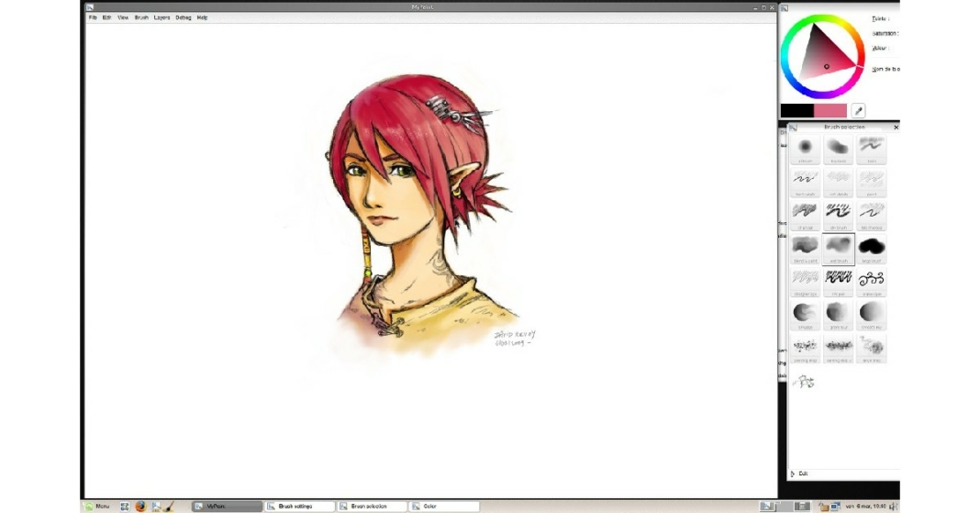980x513 pixels.
Task: Select the dry brush preset
Action: pos(838,216)
